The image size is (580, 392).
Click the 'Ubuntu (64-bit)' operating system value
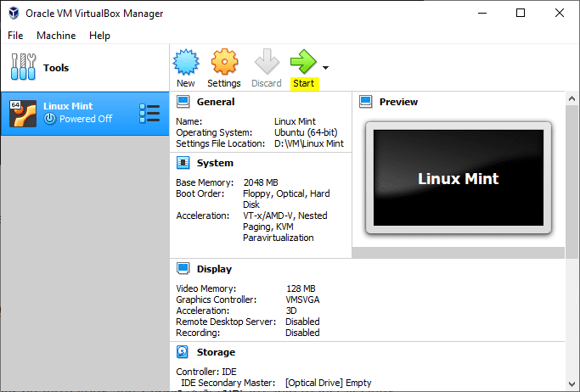point(306,132)
